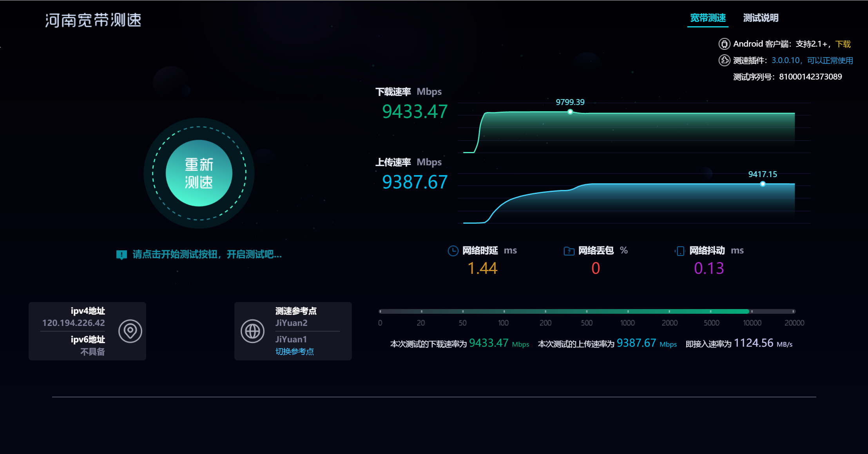This screenshot has height=454, width=868.
Task: Click the jitter value 0.13
Action: click(709, 268)
